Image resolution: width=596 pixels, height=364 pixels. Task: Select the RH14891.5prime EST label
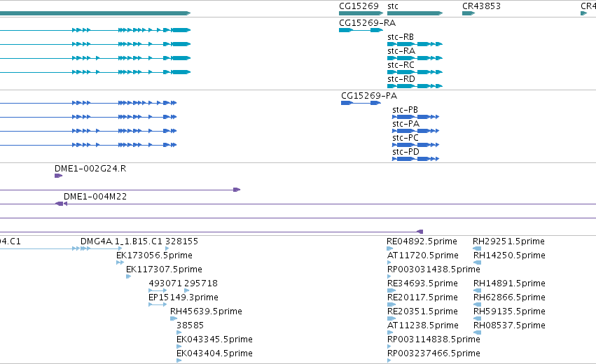pos(509,283)
